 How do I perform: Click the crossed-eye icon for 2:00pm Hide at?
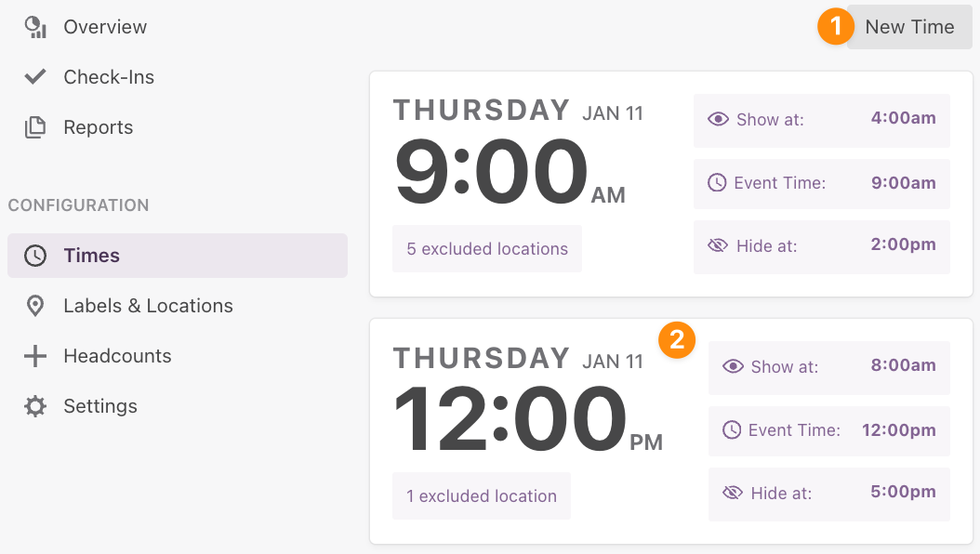(718, 245)
